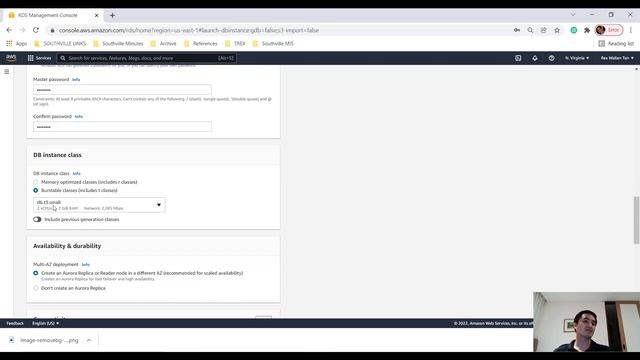Open AWS CloudShell icon
The width and height of the screenshot is (640, 360).
click(518, 58)
